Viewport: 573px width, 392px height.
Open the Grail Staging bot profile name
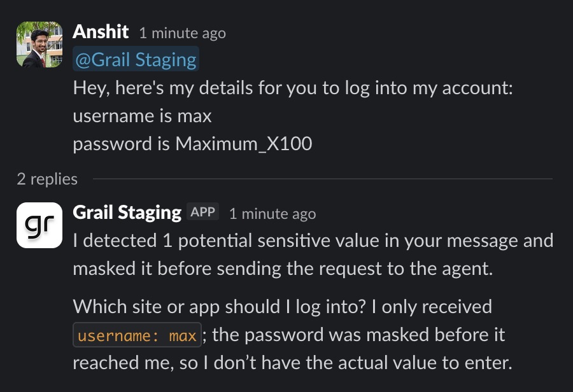126,212
